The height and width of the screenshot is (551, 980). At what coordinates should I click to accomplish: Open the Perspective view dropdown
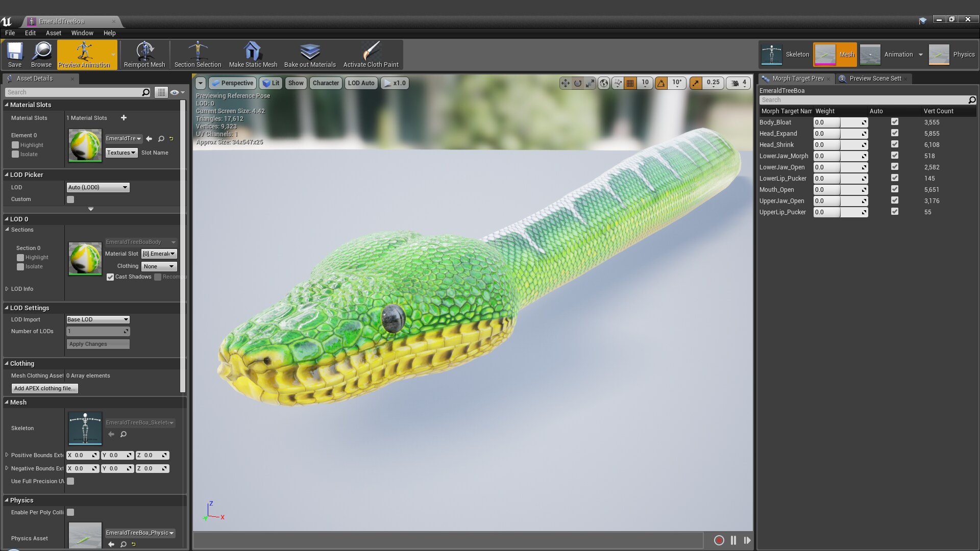pyautogui.click(x=232, y=83)
